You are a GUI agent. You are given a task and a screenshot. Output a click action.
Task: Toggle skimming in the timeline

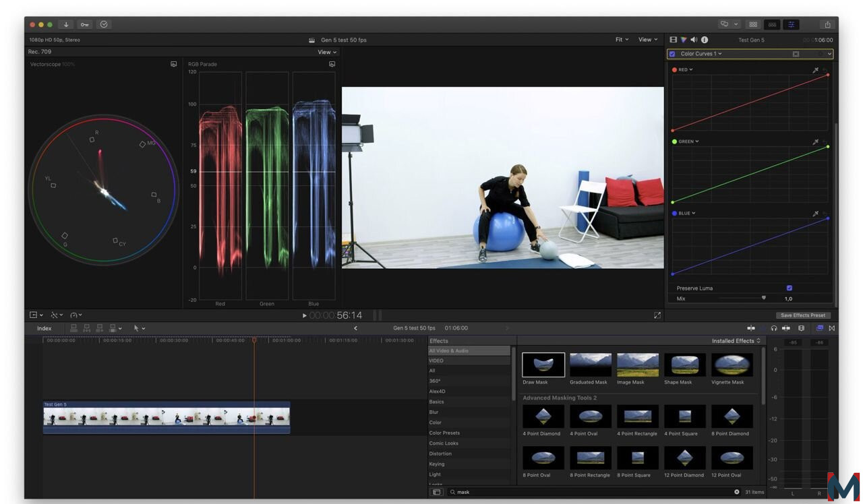pos(751,328)
